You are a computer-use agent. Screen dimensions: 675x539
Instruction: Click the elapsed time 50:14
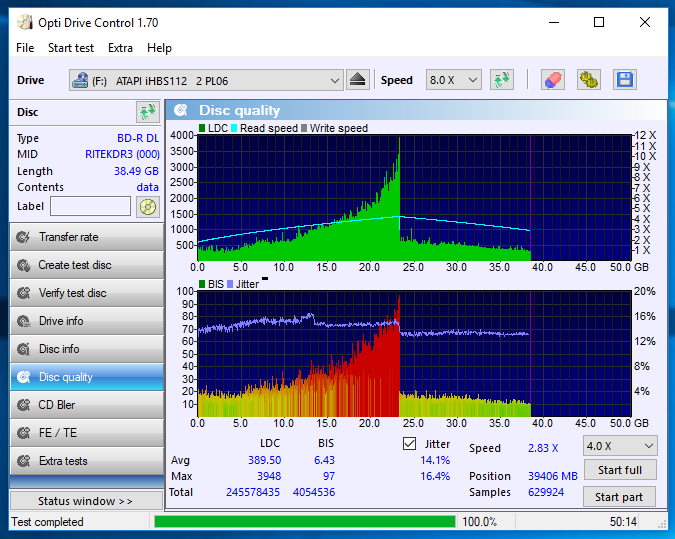pos(623,522)
